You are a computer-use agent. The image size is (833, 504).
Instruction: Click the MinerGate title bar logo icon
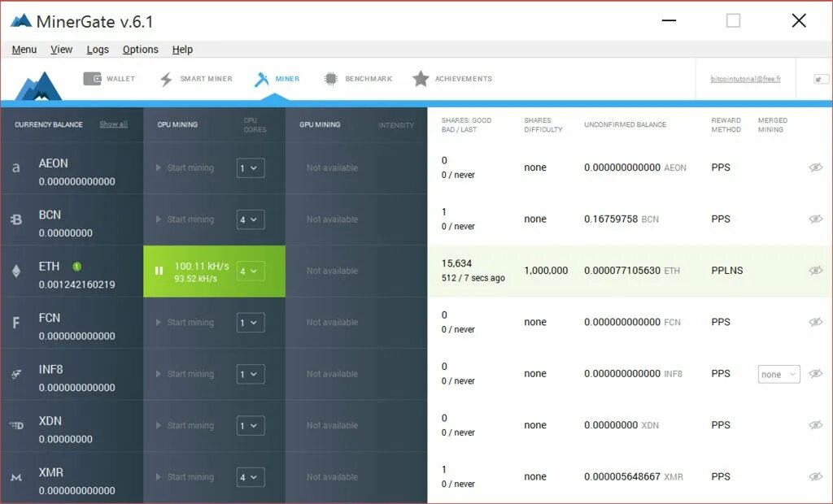(x=21, y=21)
